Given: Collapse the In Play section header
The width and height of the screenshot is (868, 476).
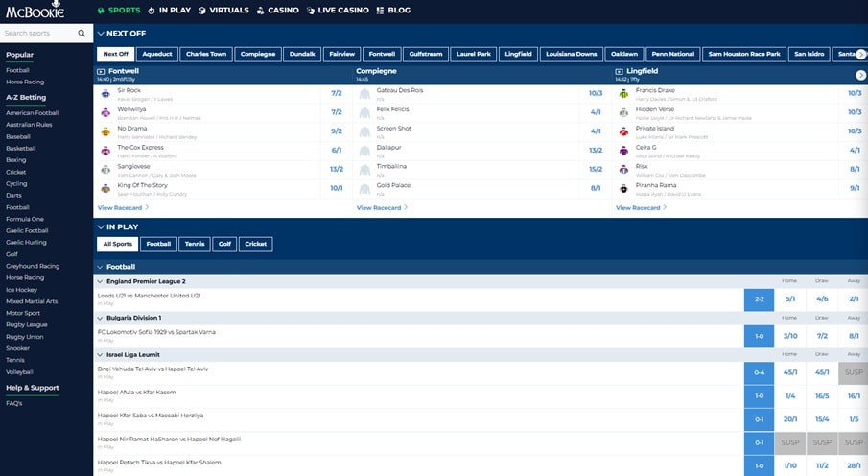Looking at the screenshot, I should pos(101,226).
